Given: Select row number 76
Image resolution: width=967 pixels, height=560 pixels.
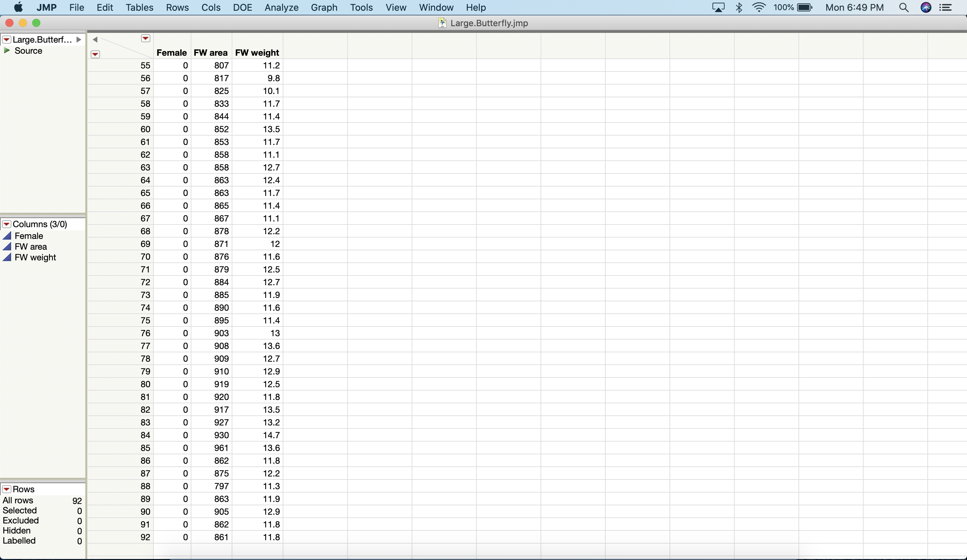Looking at the screenshot, I should pos(145,333).
